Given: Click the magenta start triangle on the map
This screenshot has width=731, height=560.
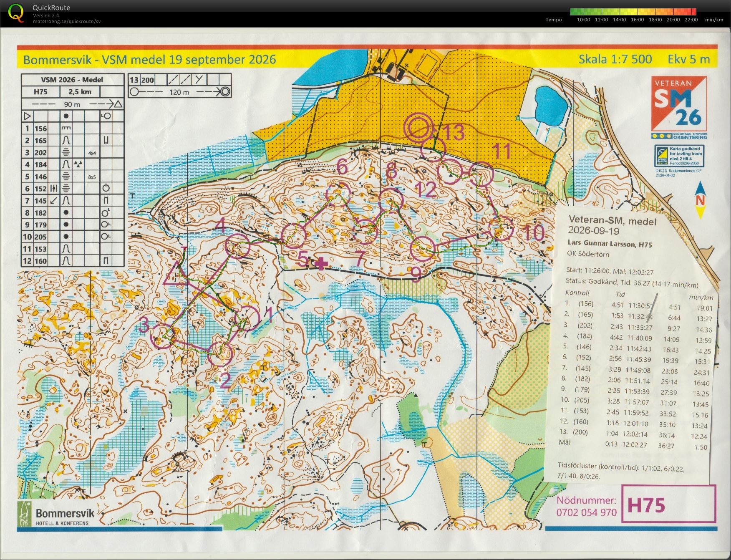Looking at the screenshot, I should coord(176,275).
